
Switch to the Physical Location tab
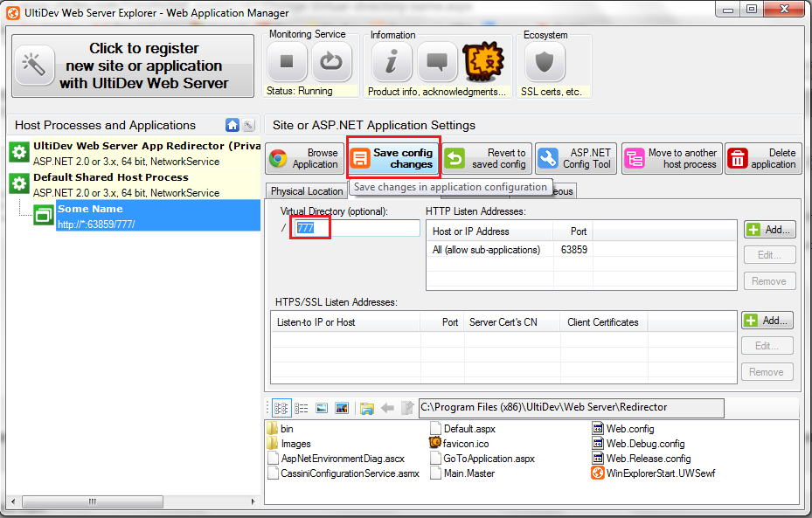307,191
